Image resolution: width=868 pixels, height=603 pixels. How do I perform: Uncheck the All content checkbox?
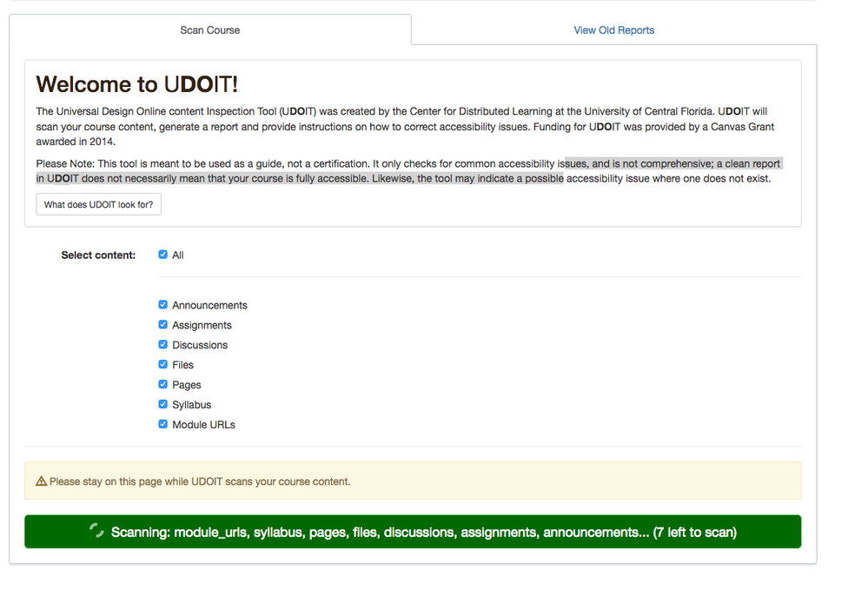point(162,255)
